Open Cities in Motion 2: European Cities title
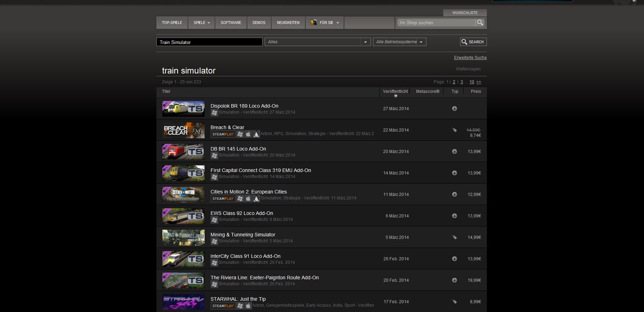This screenshot has width=644, height=312. click(249, 192)
